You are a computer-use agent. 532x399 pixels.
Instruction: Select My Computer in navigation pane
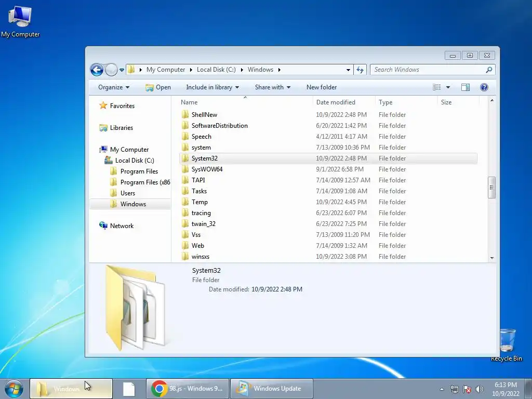point(124,150)
